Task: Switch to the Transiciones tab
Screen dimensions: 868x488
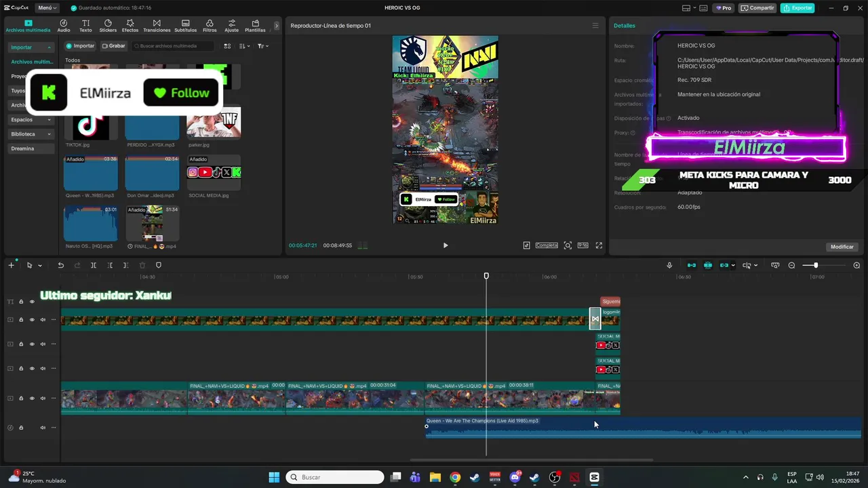Action: tap(157, 26)
